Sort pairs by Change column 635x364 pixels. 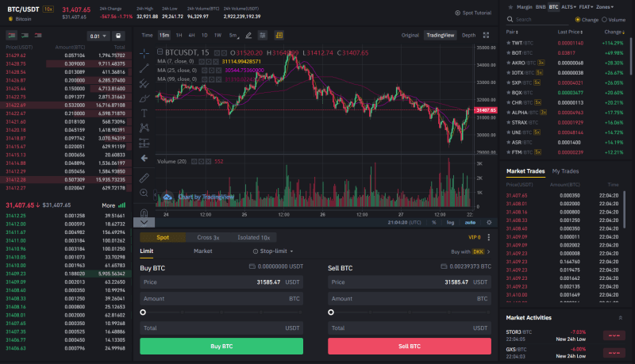tap(614, 32)
